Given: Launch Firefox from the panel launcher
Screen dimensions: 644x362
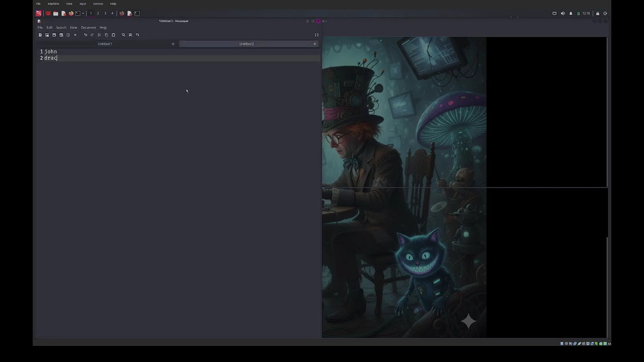Looking at the screenshot, I should [x=71, y=13].
